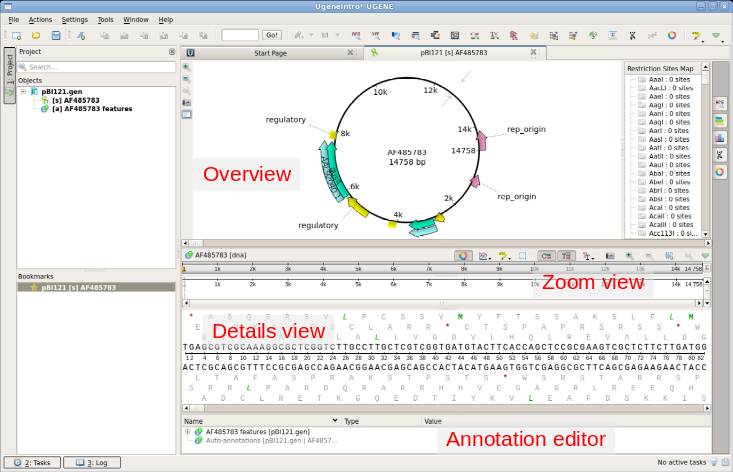Select the Auto-annotations row in annotation editor

271,440
